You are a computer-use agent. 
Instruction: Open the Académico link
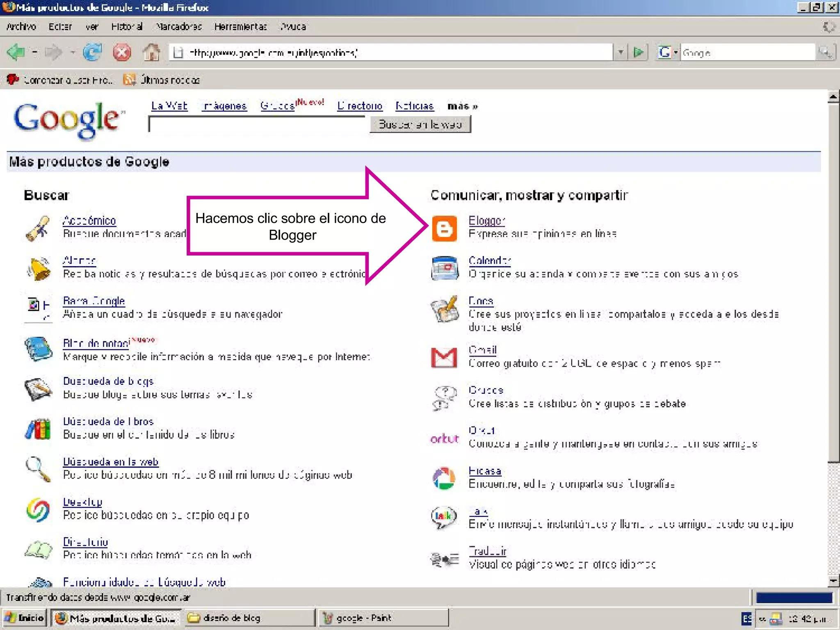pos(89,221)
